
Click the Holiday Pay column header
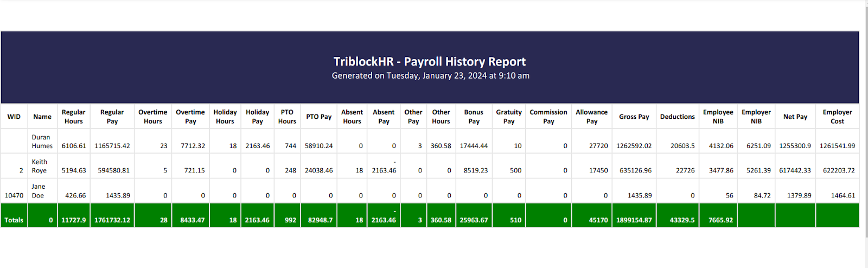[258, 117]
